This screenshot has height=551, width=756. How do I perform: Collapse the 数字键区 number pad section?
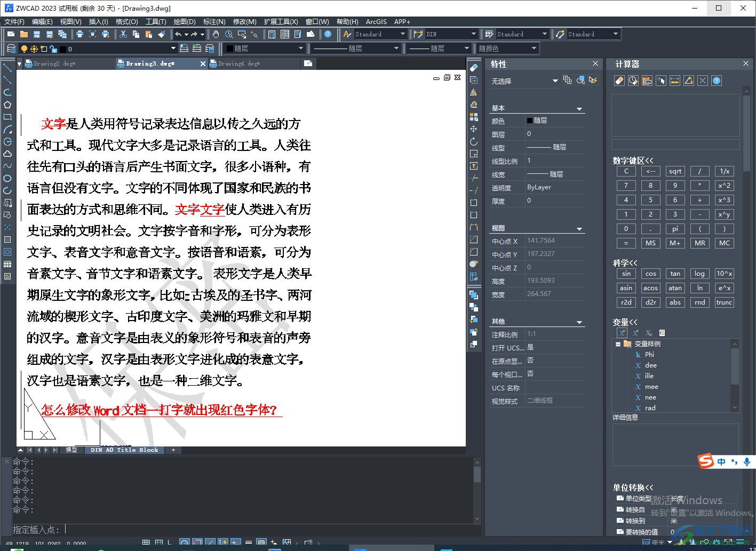point(633,161)
